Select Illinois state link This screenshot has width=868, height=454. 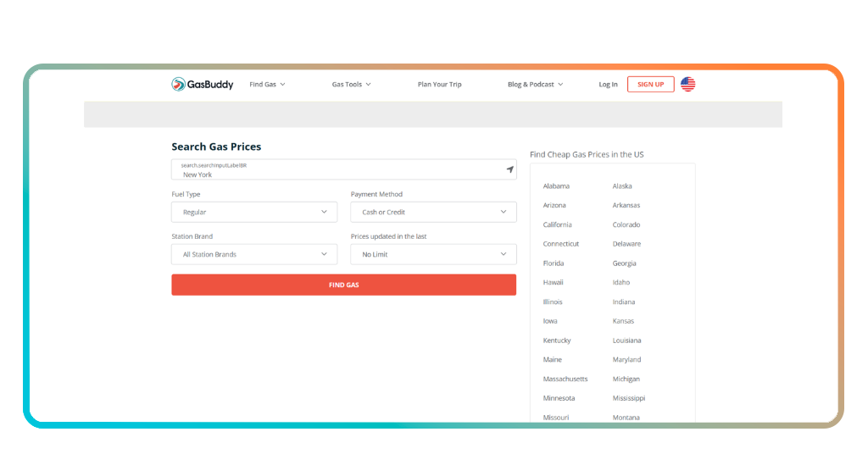pos(553,302)
